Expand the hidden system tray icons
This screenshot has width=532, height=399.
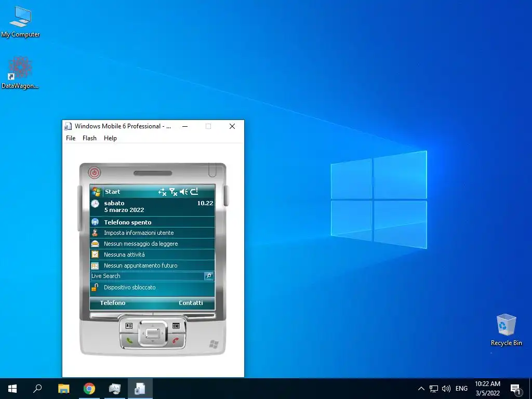(x=421, y=389)
